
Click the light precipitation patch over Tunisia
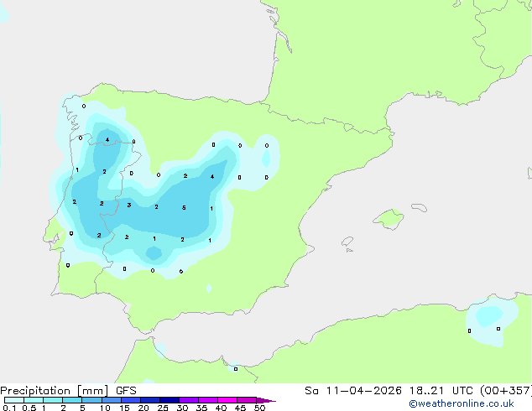[x=491, y=320]
